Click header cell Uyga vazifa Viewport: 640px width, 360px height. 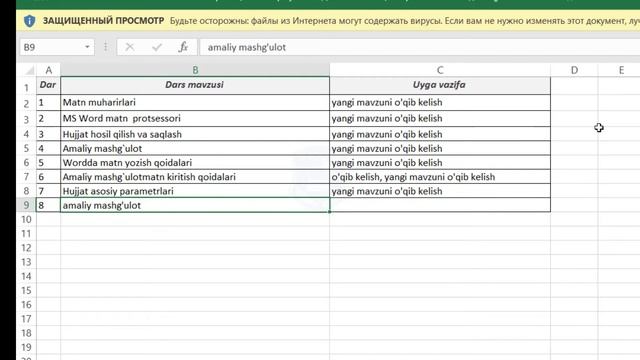(x=440, y=85)
